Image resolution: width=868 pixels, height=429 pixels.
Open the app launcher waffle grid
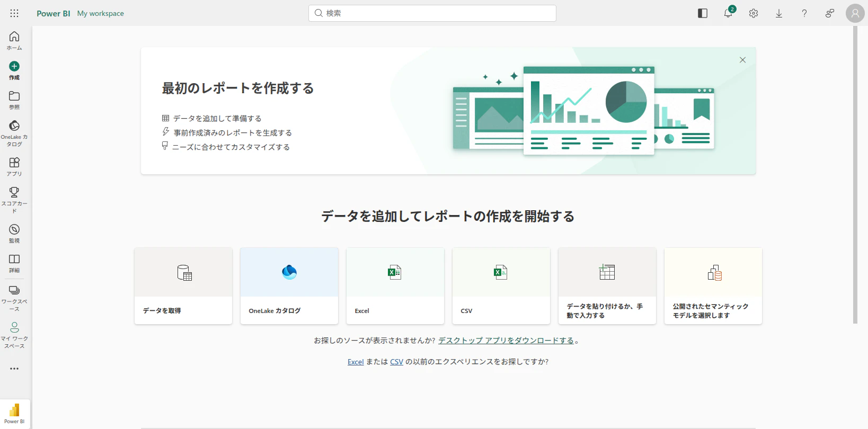14,13
